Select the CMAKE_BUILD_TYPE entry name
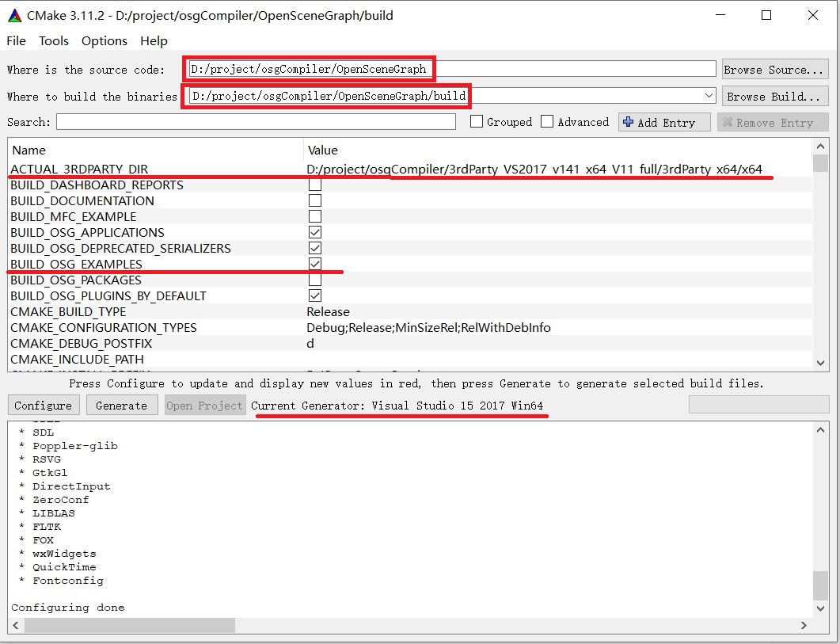This screenshot has width=840, height=644. [68, 311]
